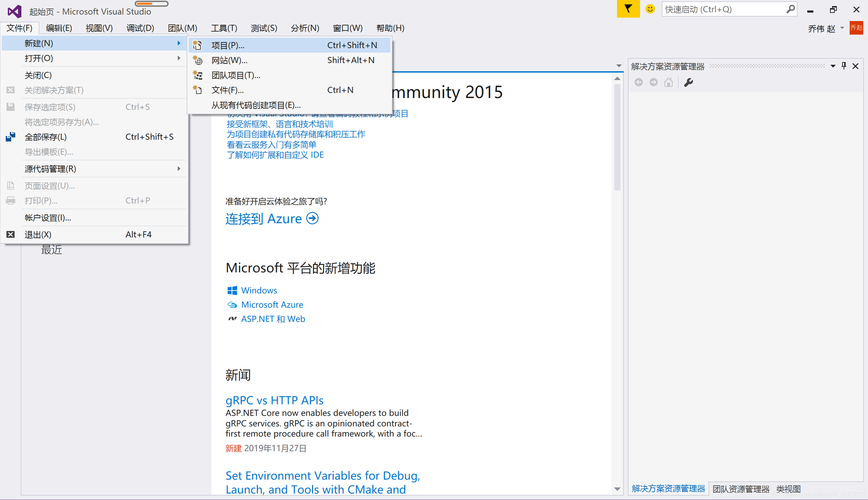Open the 工具(T) menu
868x500 pixels.
point(224,28)
